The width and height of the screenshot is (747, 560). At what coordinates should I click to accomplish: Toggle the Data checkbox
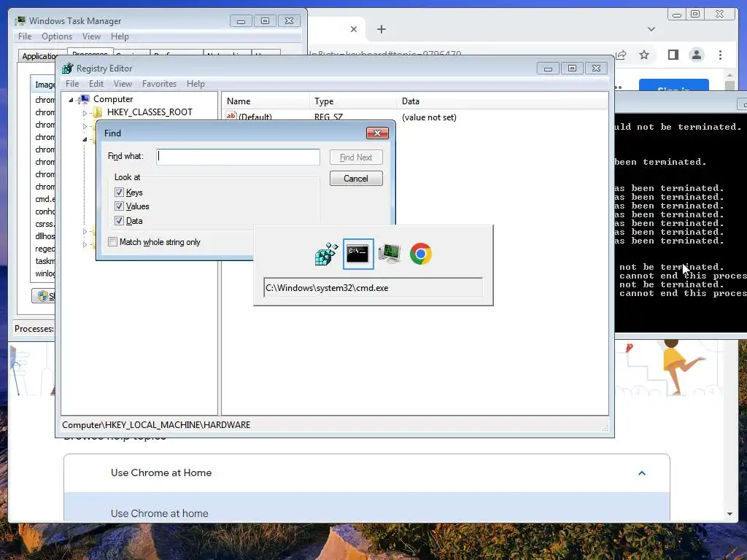point(119,220)
